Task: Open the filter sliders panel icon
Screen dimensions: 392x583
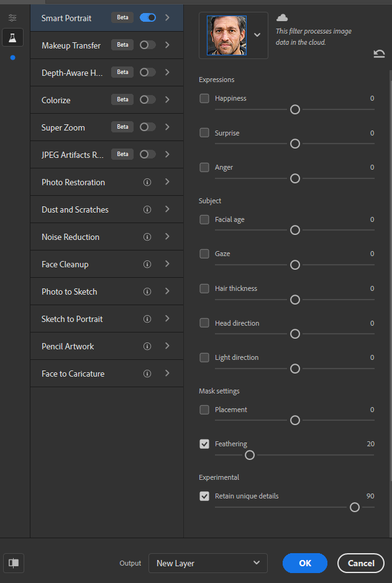Action: [12, 17]
